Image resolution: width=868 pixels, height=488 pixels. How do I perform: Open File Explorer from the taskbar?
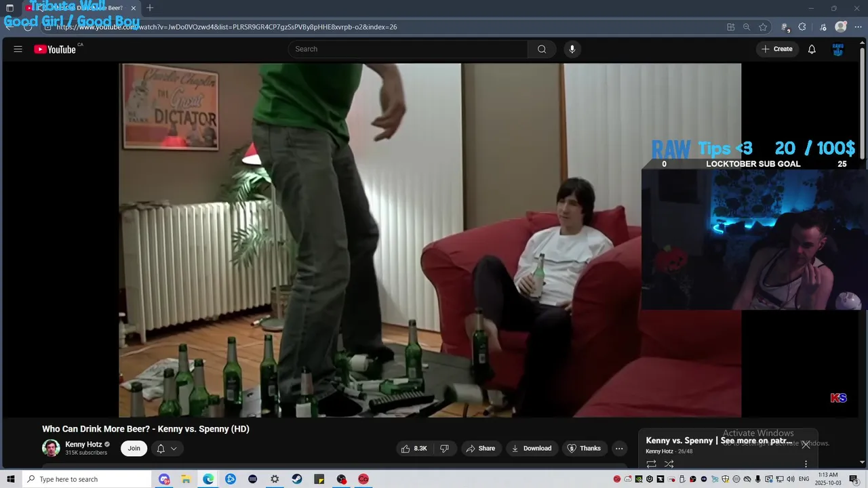[x=186, y=479]
